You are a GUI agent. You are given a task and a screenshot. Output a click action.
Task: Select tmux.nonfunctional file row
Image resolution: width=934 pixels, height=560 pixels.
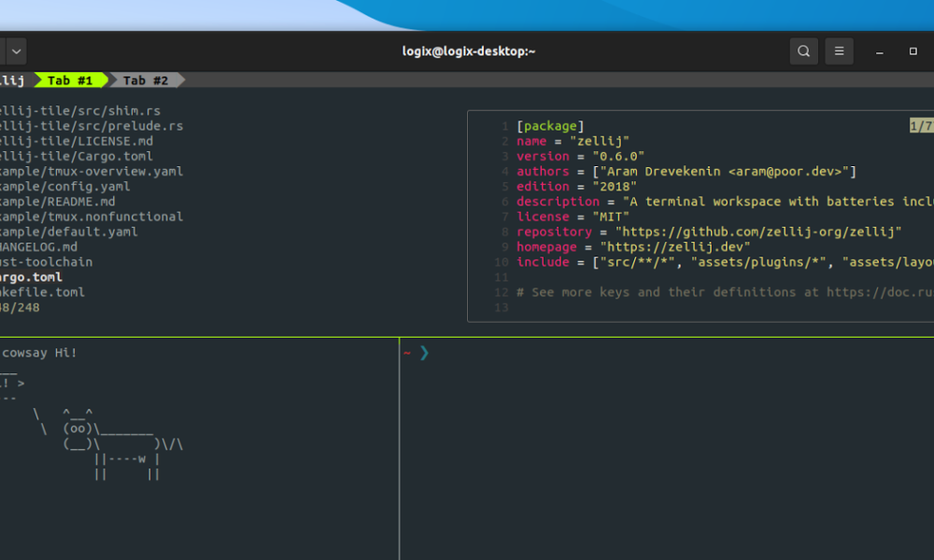tap(92, 217)
